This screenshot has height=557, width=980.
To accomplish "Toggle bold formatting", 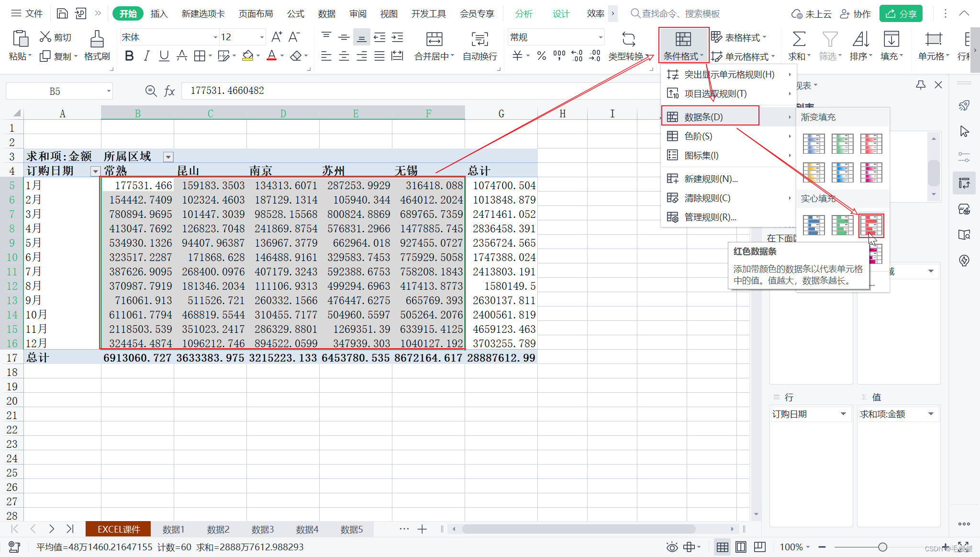I will click(129, 56).
